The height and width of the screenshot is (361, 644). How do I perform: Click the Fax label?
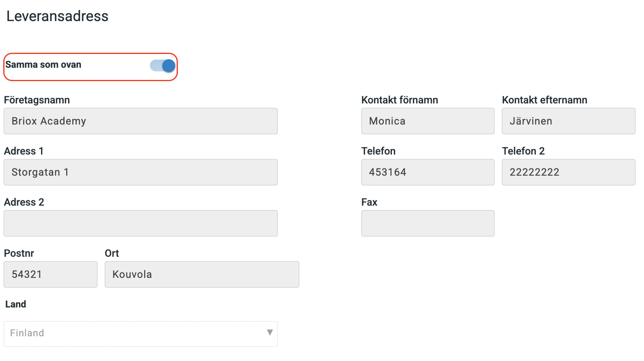[x=370, y=202]
